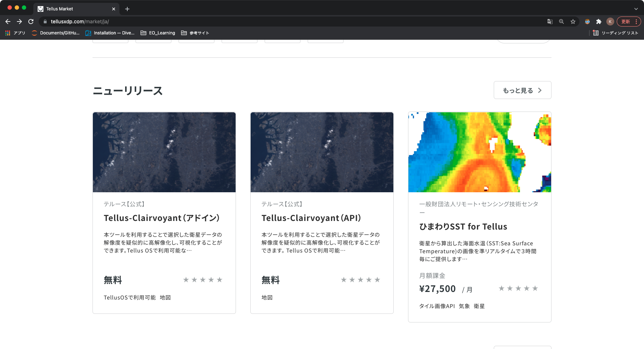Viewport: 644px width, 349px height.
Task: Open the EO_Learning bookmark folder
Action: point(158,33)
